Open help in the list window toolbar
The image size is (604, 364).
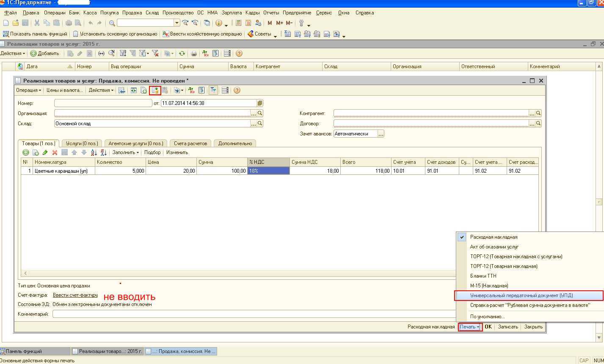(239, 53)
